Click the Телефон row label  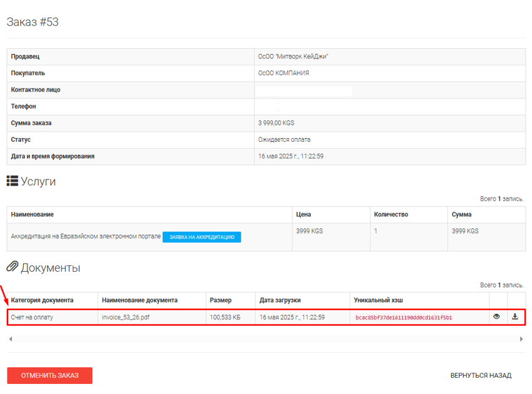[23, 106]
